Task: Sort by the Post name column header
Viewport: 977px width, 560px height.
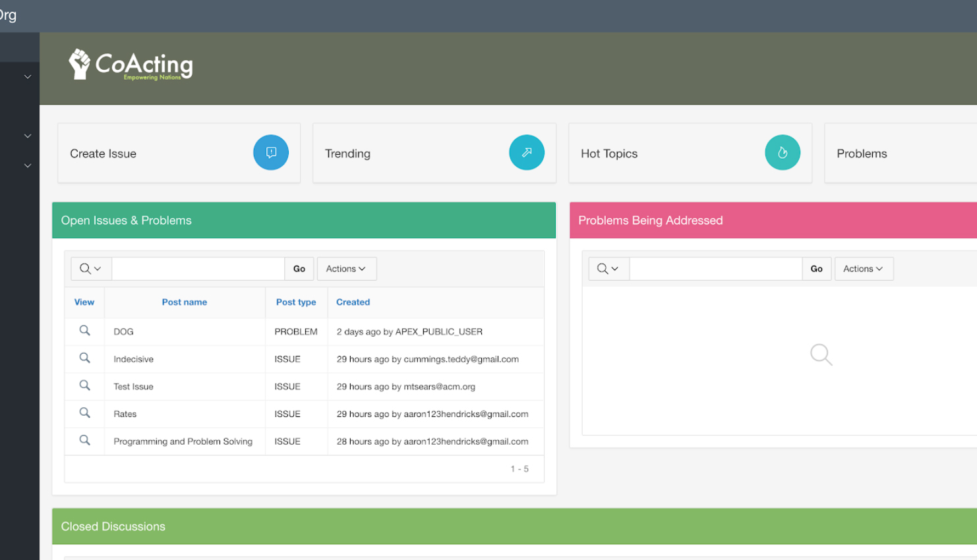Action: click(185, 302)
